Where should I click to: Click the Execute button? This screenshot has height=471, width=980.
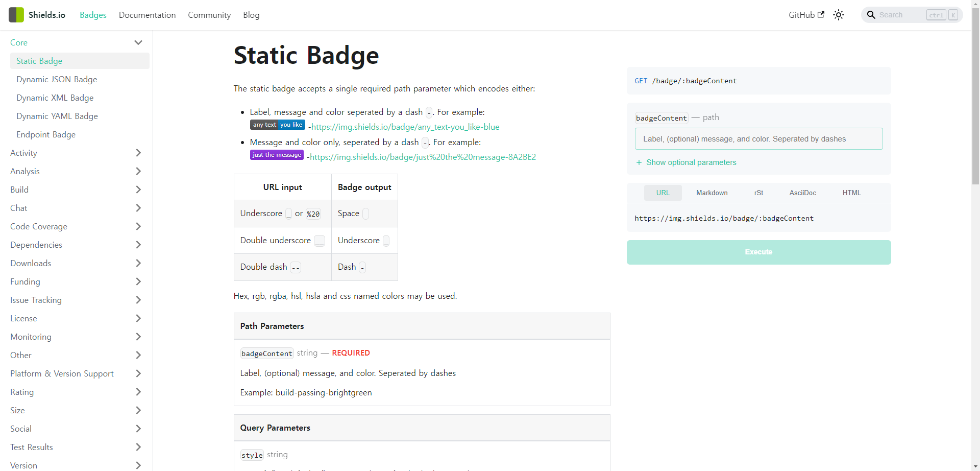click(758, 252)
